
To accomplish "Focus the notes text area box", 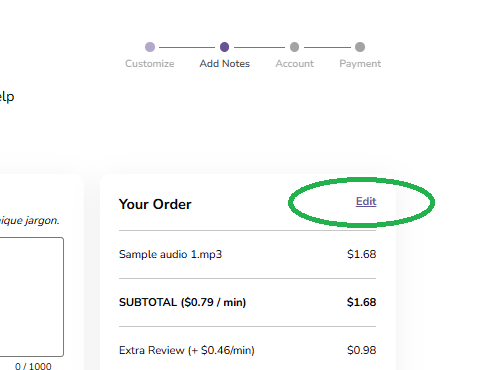I will coord(32,297).
